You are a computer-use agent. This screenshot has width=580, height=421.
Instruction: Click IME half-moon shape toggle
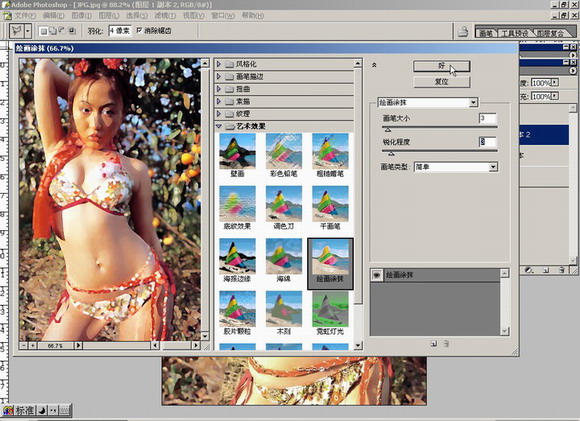(43, 410)
